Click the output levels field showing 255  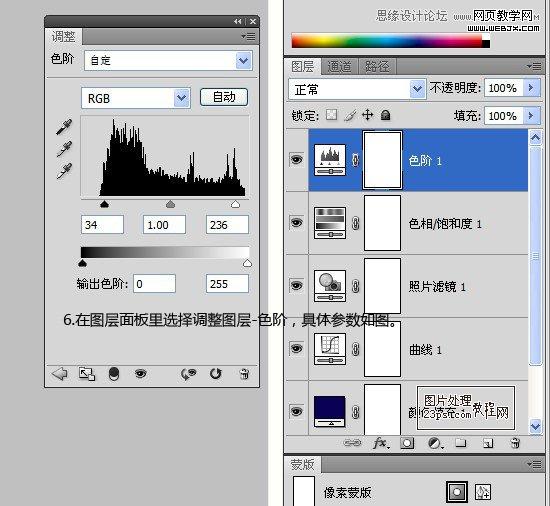coord(227,283)
